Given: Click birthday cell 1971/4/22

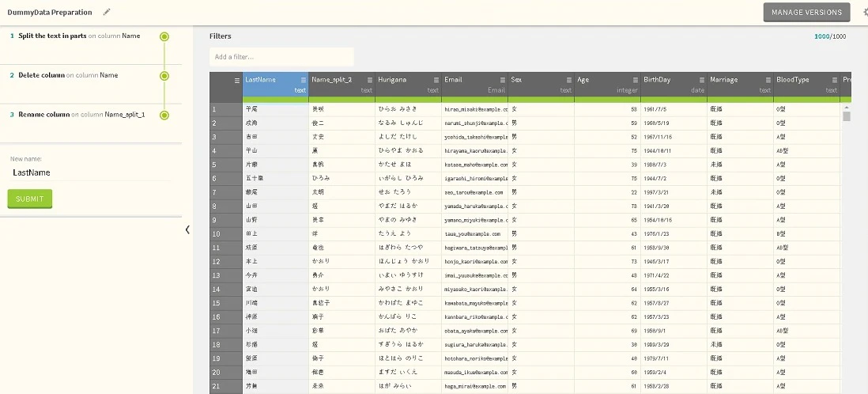Looking at the screenshot, I should (674, 275).
